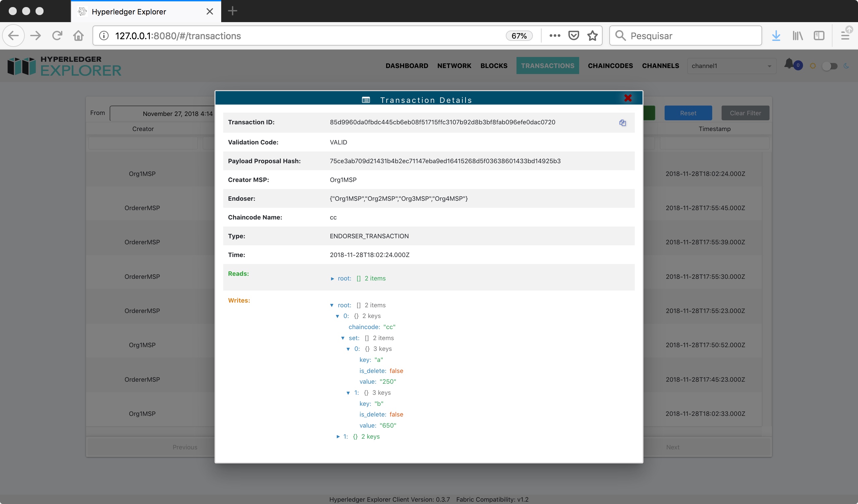858x504 pixels.
Task: Click the value "250" in Writes
Action: pos(388,382)
